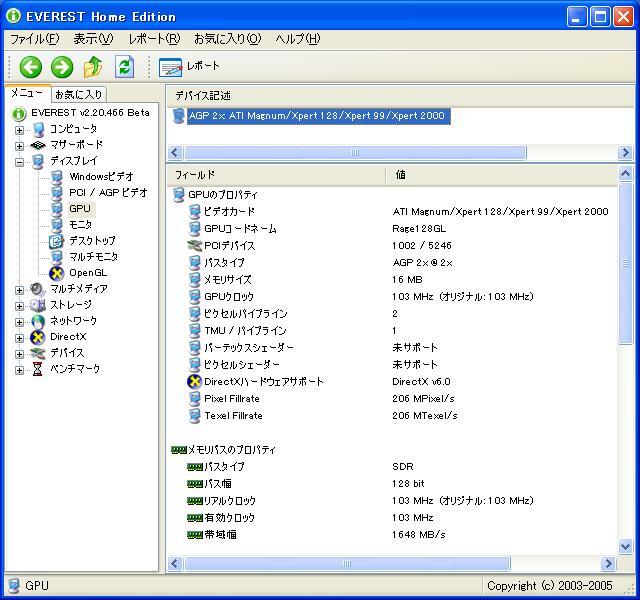The width and height of the screenshot is (640, 600).
Task: Click the properties vertical scrollbar thumb
Action: [625, 264]
